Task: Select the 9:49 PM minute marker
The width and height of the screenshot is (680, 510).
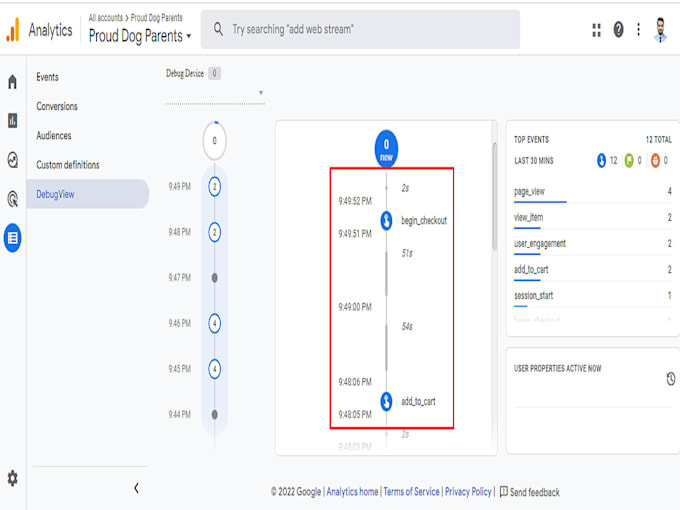Action: [x=214, y=186]
